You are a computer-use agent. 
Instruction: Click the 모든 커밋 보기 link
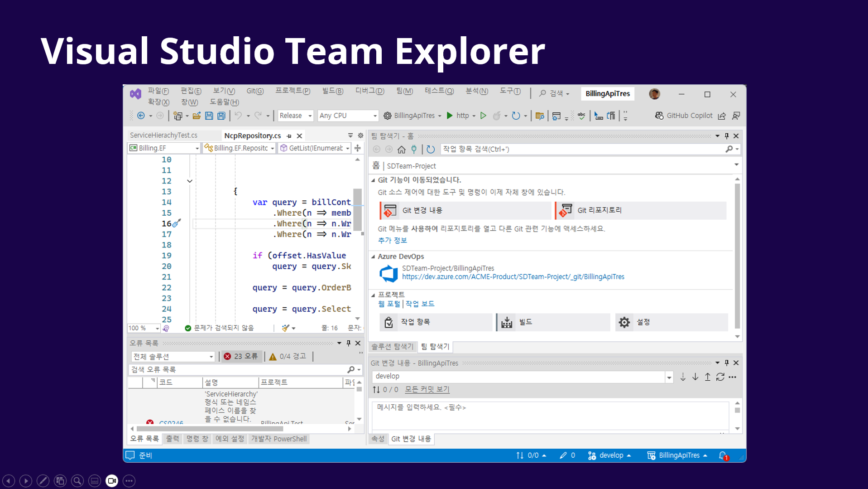pyautogui.click(x=427, y=389)
